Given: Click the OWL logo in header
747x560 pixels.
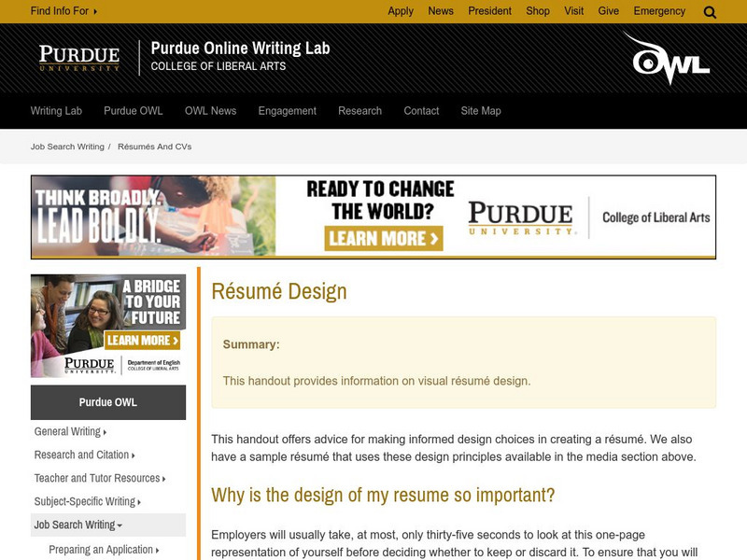Looking at the screenshot, I should coord(667,59).
